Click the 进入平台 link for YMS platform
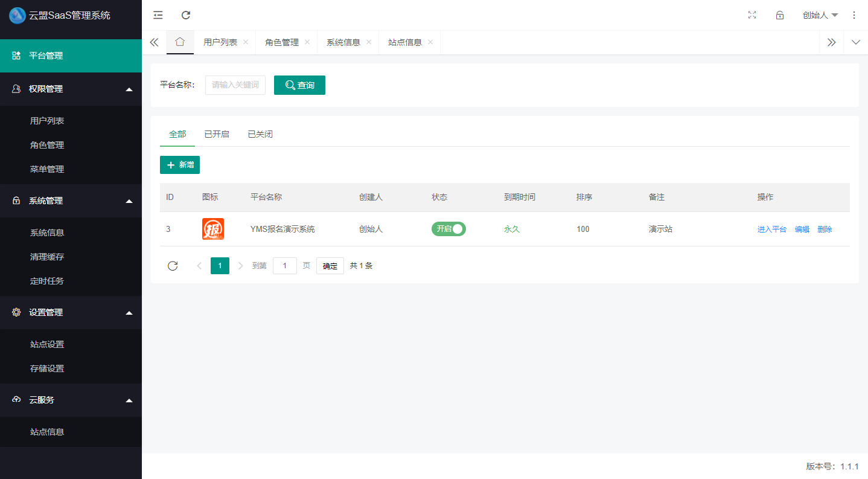The height and width of the screenshot is (479, 868). point(771,229)
